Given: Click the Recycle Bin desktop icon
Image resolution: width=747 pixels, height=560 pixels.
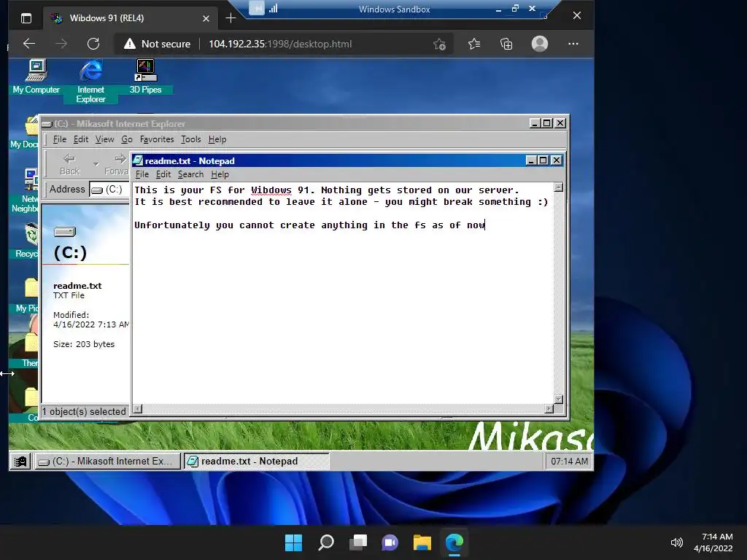Looking at the screenshot, I should click(29, 240).
